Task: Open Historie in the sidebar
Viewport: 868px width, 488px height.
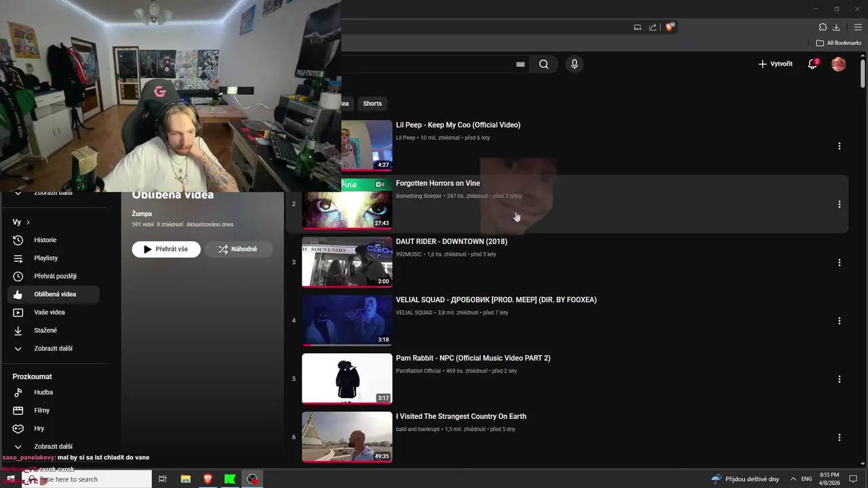Action: (x=54, y=240)
